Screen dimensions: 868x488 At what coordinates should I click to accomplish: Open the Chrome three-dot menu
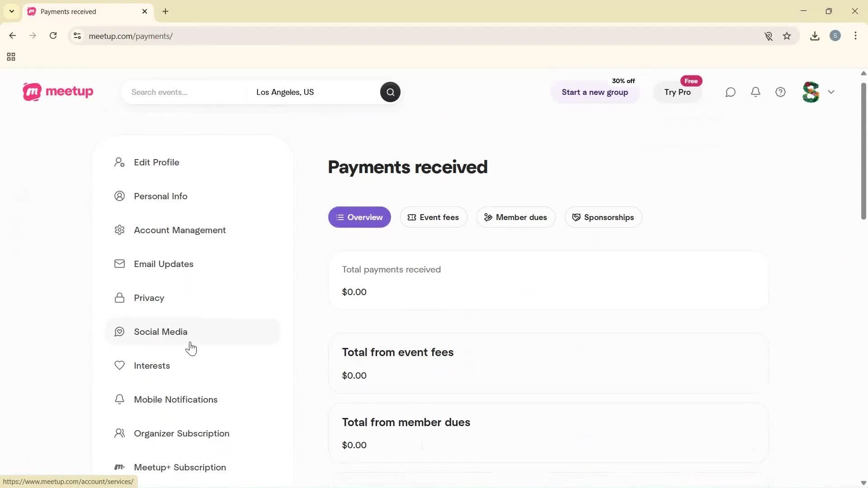coord(856,36)
